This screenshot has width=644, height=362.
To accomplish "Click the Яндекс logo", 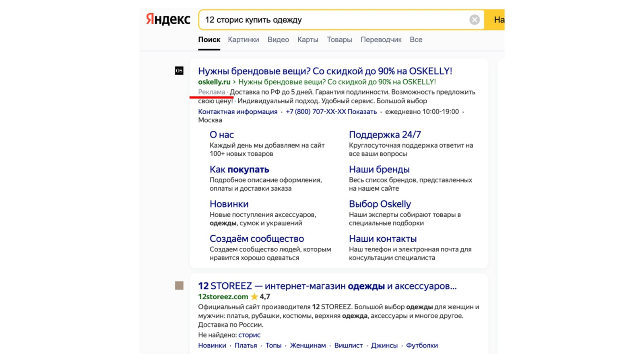I will [168, 19].
